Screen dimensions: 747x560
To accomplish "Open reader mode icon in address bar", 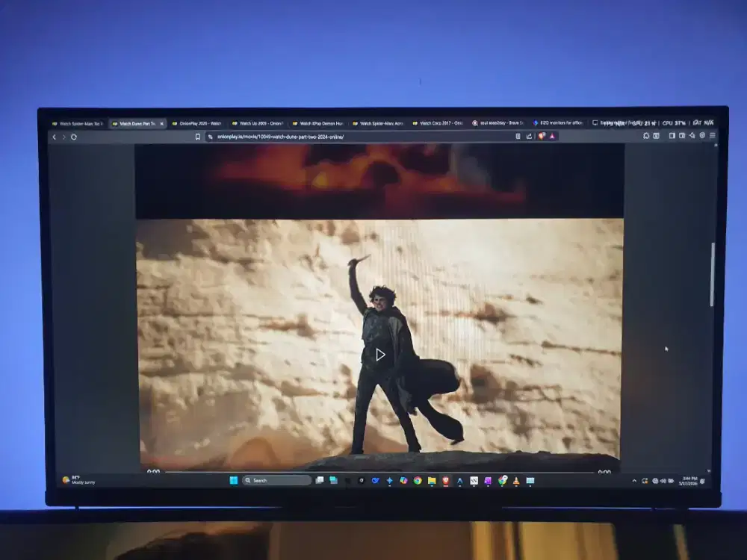I will [x=518, y=136].
